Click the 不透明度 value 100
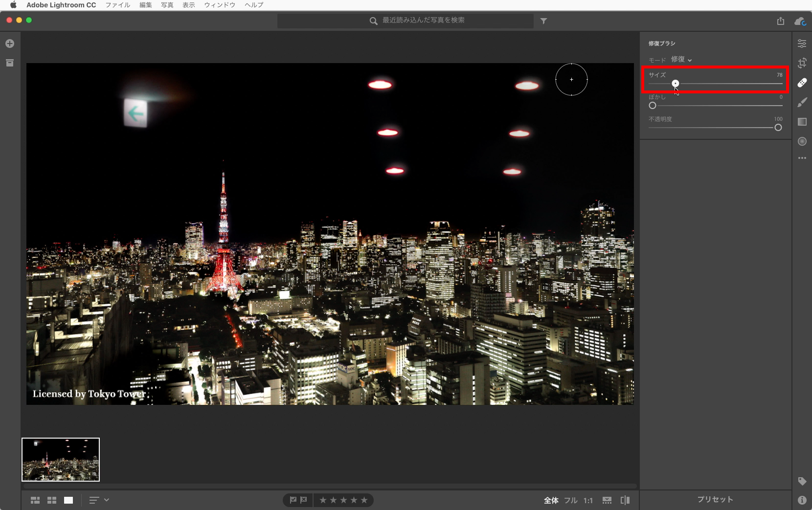 (778, 119)
